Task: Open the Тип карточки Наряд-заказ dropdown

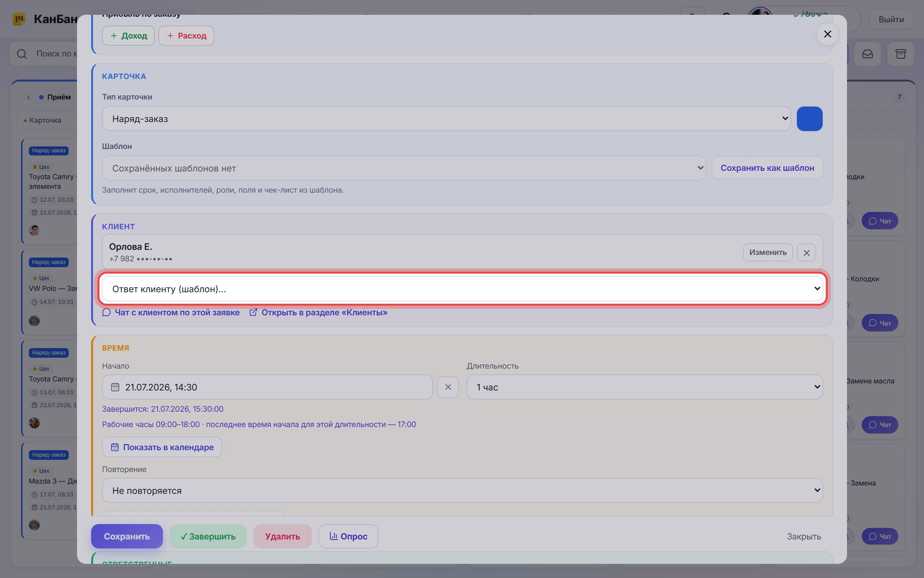Action: (x=446, y=119)
